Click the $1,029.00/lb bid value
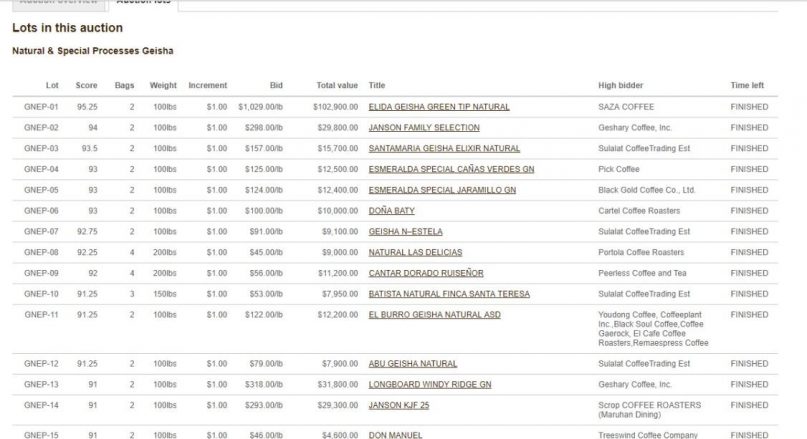Image resolution: width=807 pixels, height=439 pixels. point(260,107)
